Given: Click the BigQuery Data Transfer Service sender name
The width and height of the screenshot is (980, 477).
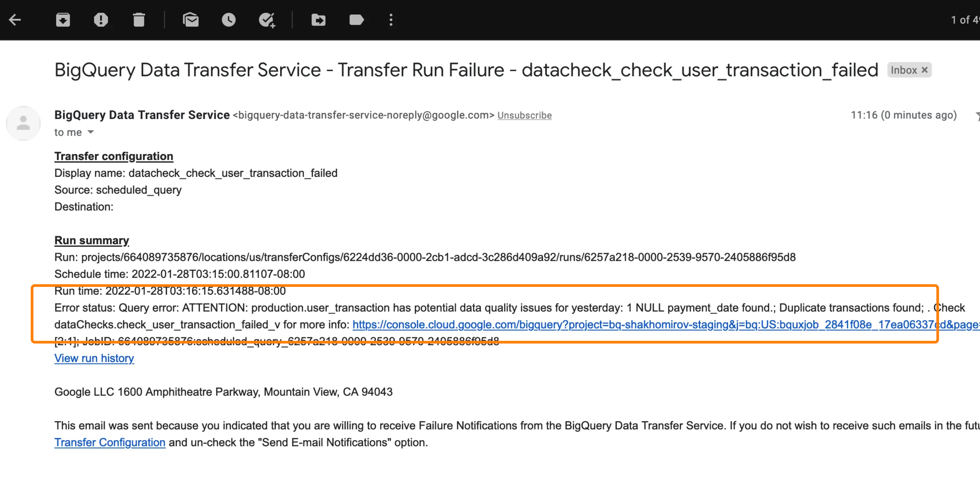Looking at the screenshot, I should [x=142, y=115].
